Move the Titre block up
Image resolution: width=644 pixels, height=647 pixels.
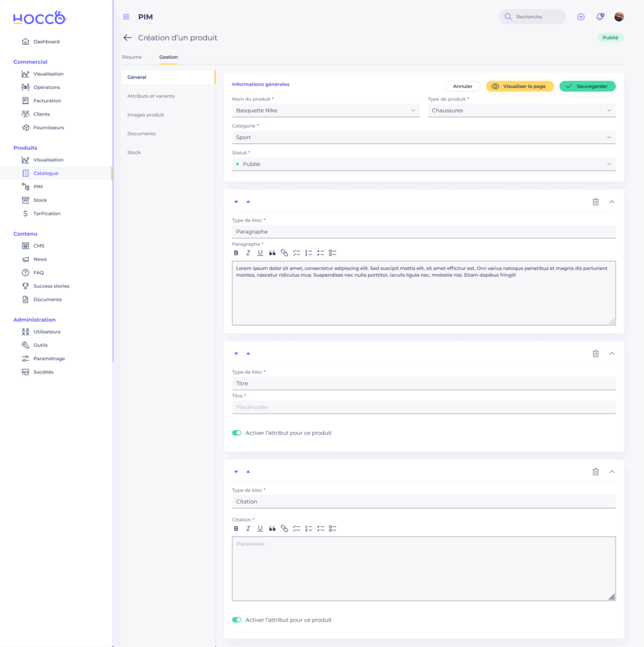coord(248,354)
